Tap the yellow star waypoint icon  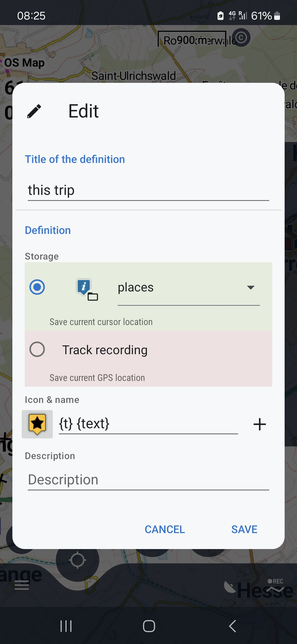click(x=37, y=424)
